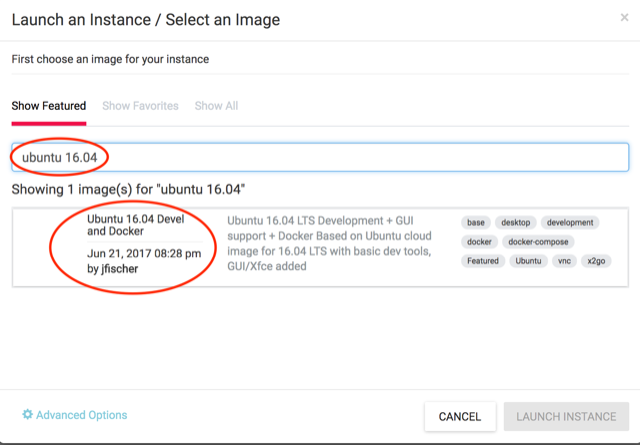Click the Advanced Options gear icon
640x445 pixels.
(27, 415)
